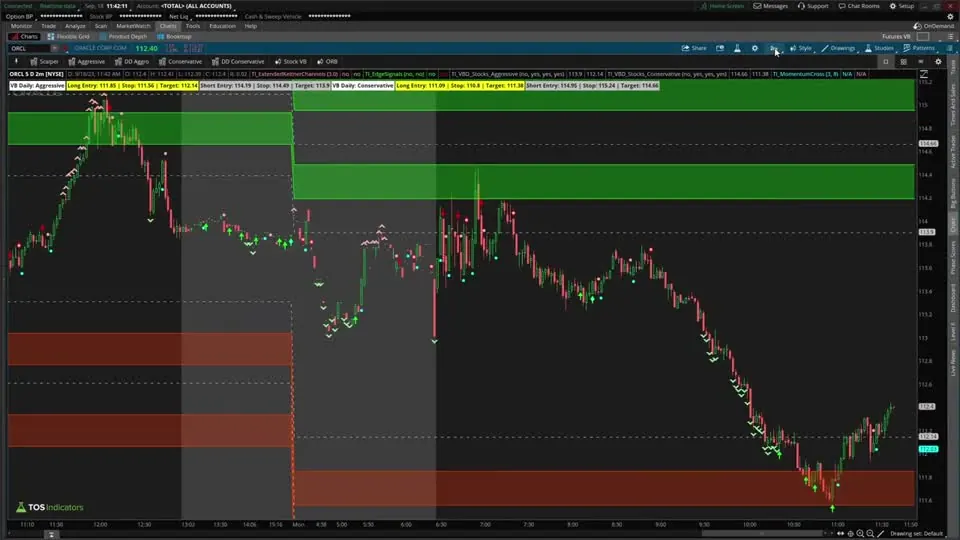Click the zoom in magnifier

point(860,534)
